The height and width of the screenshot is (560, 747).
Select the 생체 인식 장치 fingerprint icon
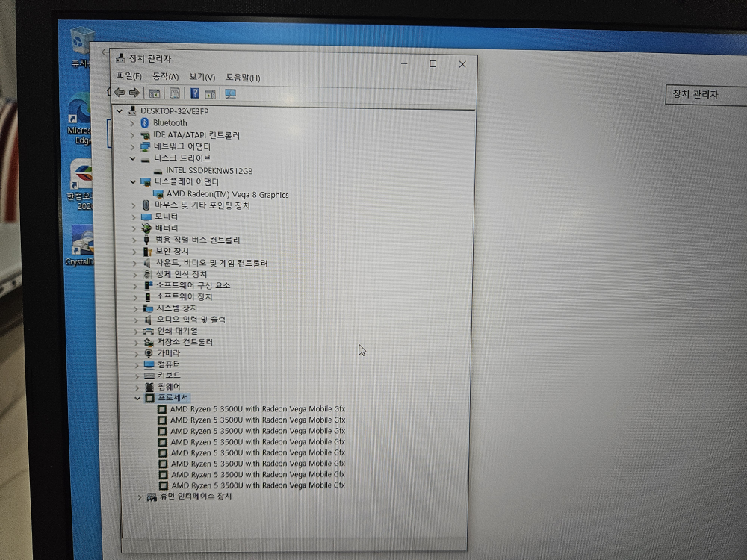(x=147, y=274)
